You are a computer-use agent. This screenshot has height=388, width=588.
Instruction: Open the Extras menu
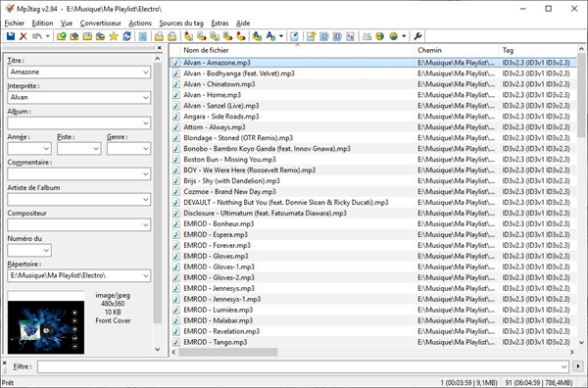(220, 24)
